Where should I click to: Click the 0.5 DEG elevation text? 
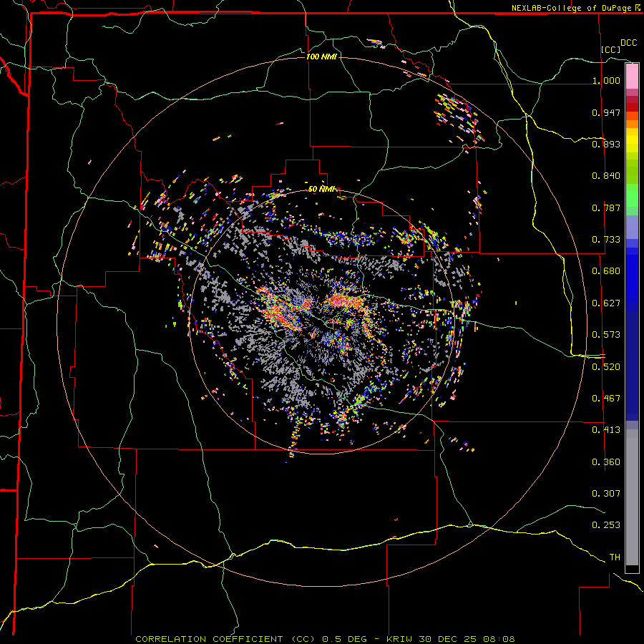pyautogui.click(x=344, y=639)
